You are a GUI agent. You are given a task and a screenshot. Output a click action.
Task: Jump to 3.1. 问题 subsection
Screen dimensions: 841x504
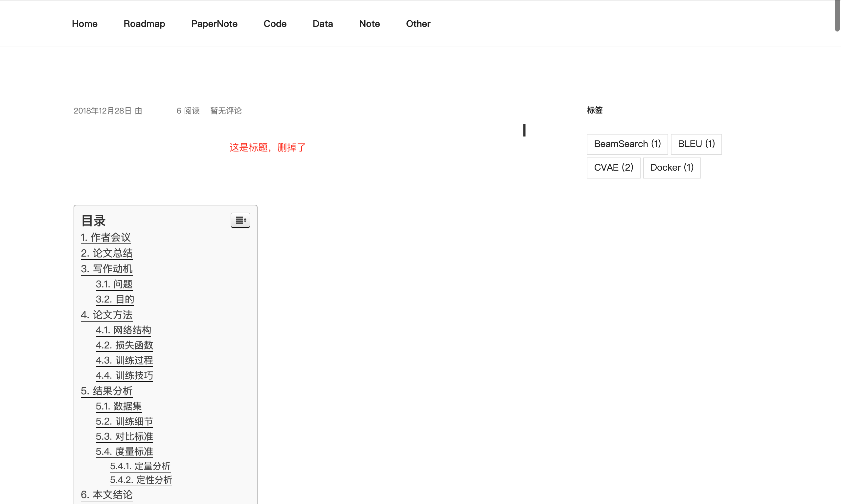[x=114, y=284]
